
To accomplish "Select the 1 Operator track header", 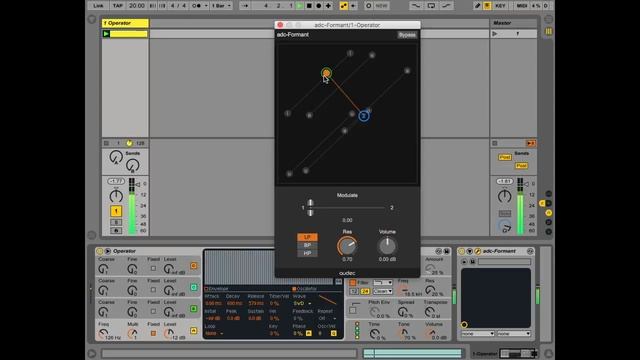I will [125, 23].
